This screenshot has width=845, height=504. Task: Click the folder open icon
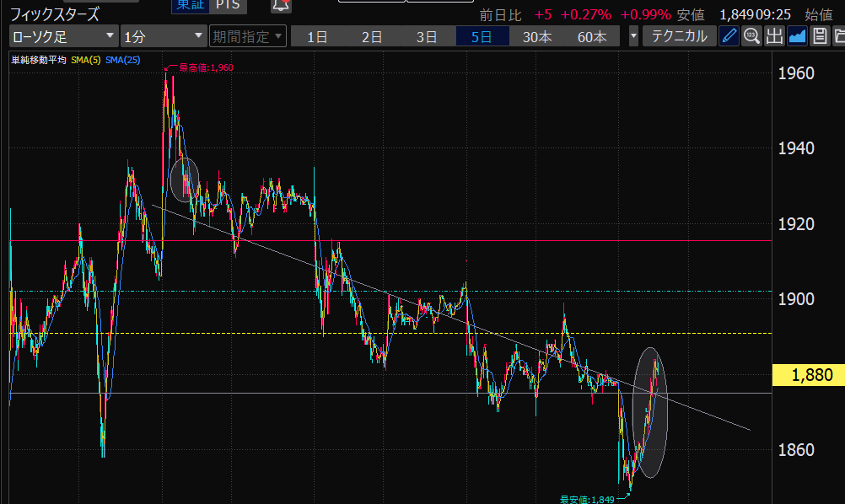[838, 36]
